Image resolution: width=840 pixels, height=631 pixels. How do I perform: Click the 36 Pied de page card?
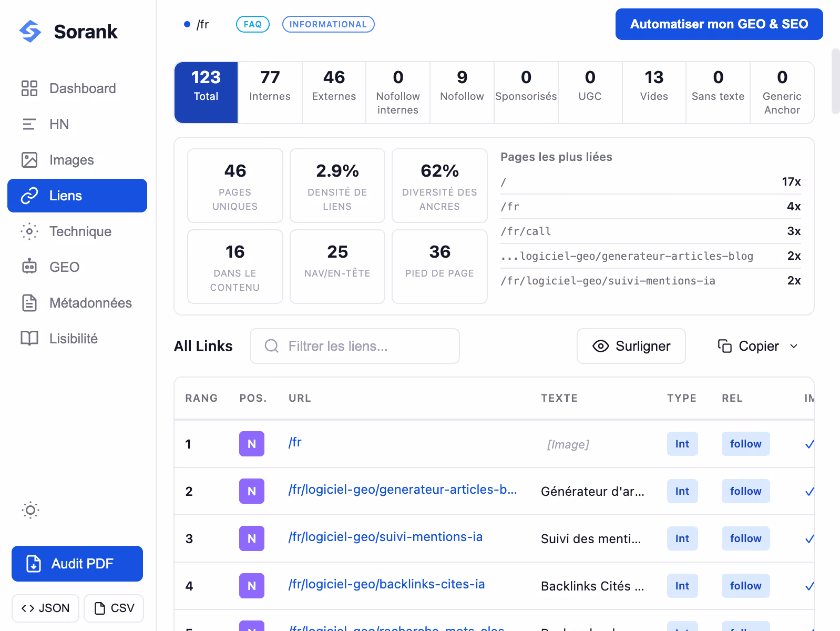click(439, 267)
